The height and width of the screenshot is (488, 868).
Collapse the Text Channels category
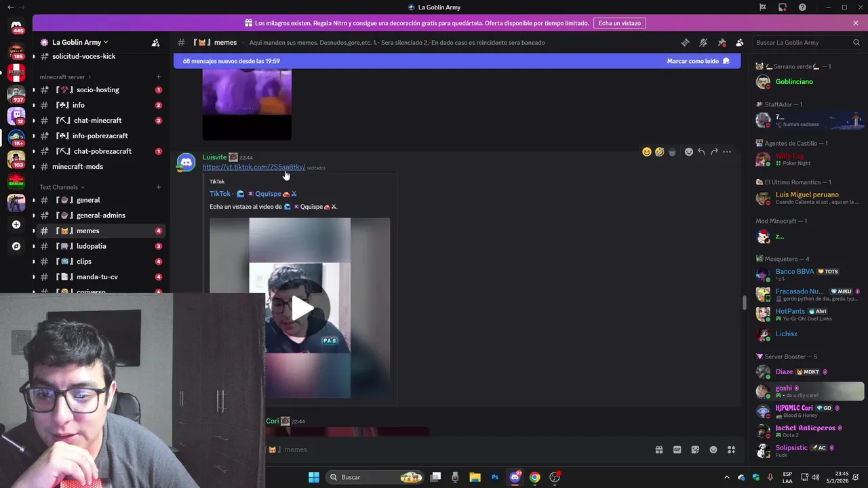62,187
